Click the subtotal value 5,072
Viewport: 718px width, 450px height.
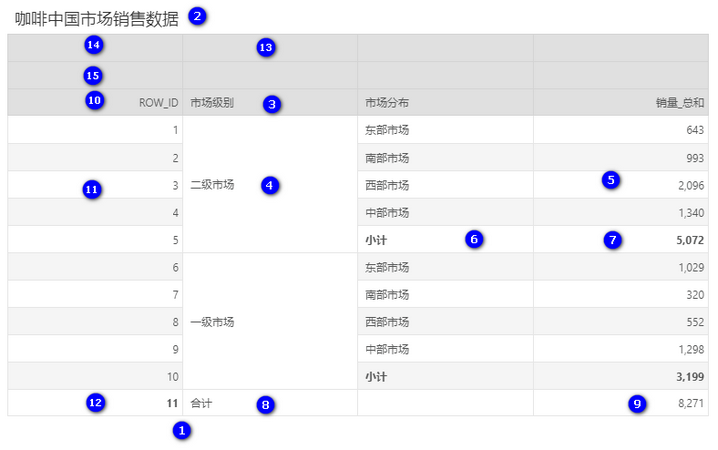tap(690, 240)
